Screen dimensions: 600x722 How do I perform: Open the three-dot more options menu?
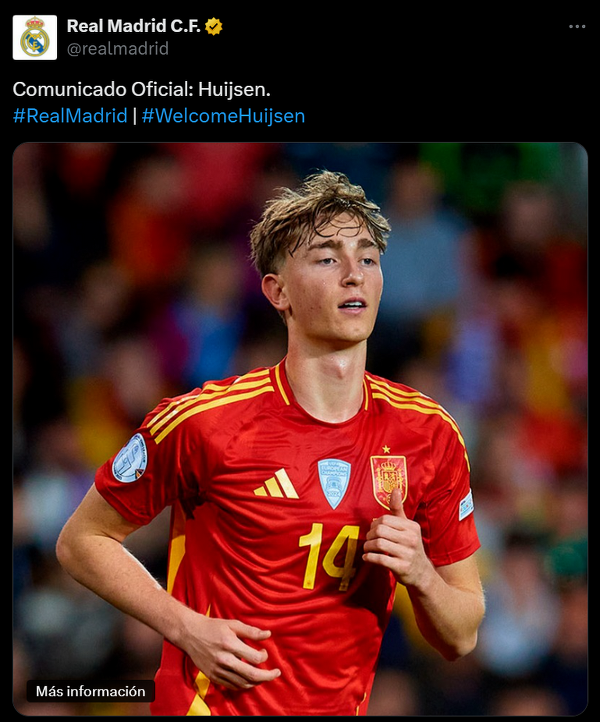(577, 27)
